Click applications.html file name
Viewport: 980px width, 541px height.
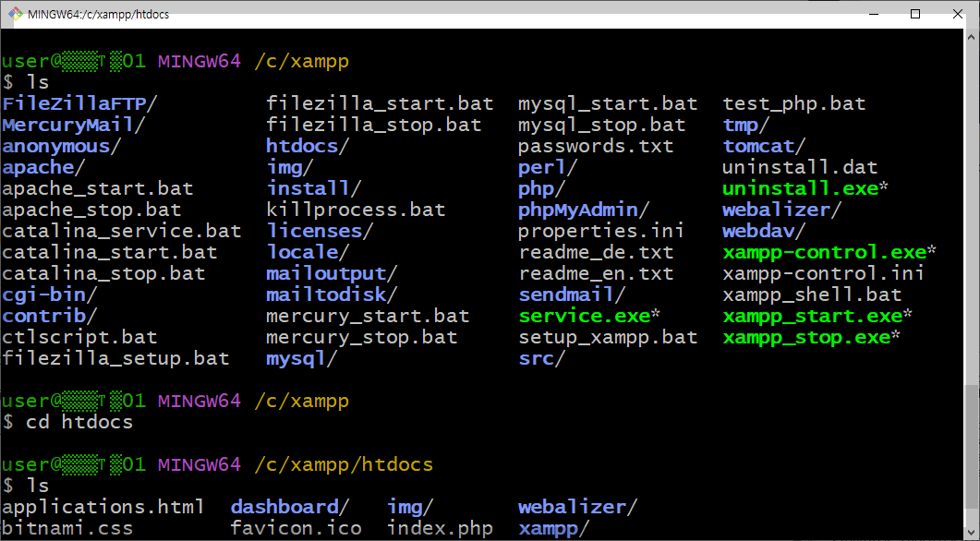click(103, 507)
